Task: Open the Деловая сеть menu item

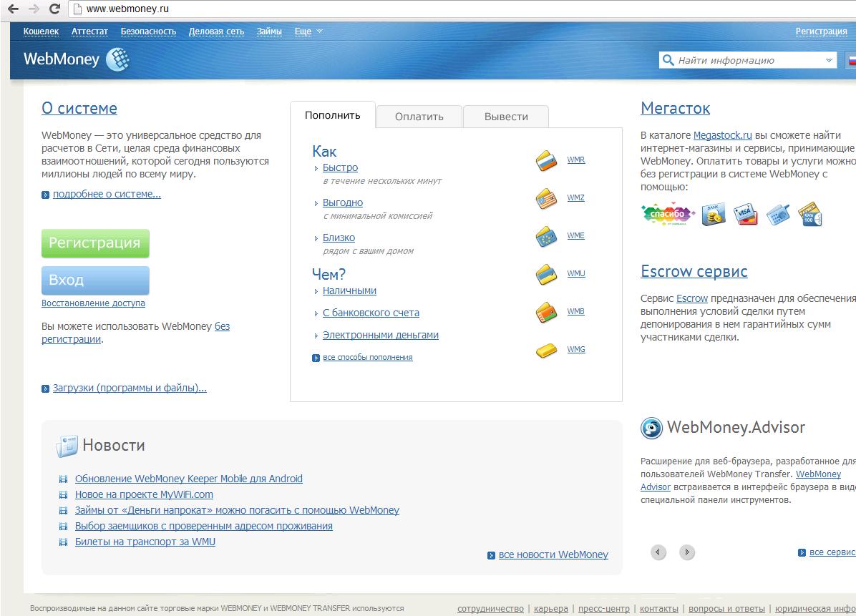Action: pos(216,31)
